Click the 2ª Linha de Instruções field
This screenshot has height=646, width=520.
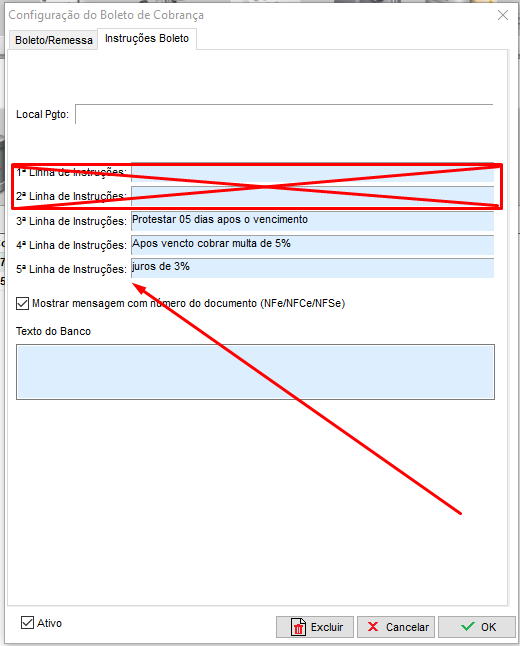tap(312, 196)
